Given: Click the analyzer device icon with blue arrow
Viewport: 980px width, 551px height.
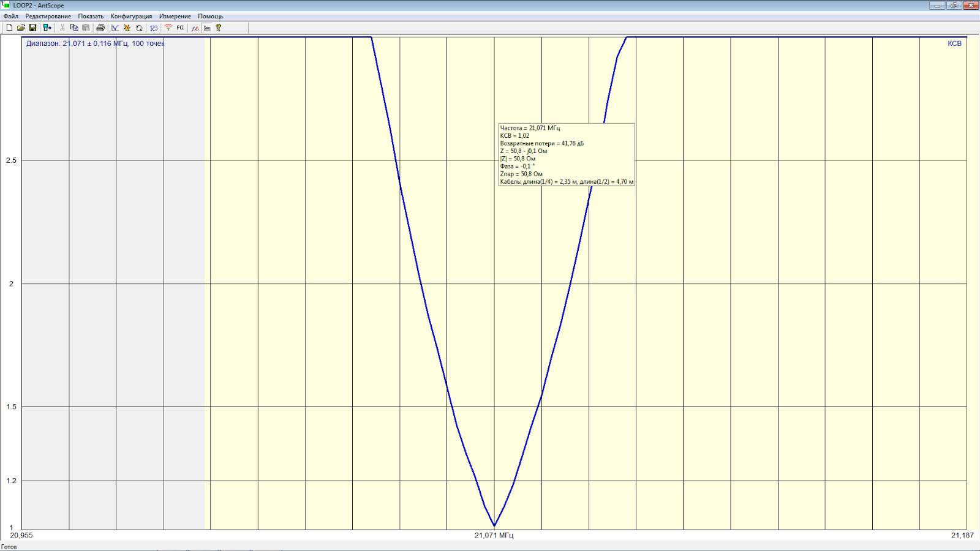Looking at the screenshot, I should click(x=47, y=28).
